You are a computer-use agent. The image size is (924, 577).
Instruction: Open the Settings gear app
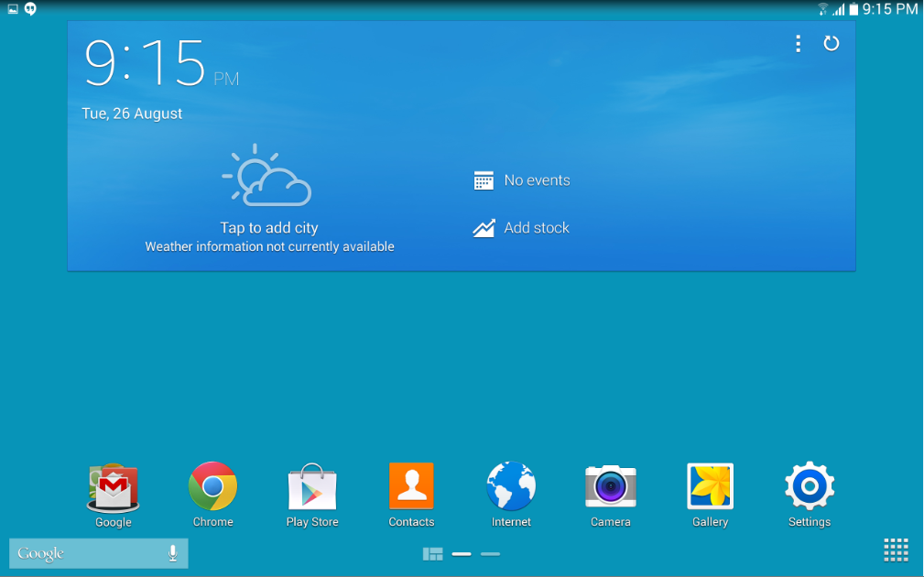coord(810,486)
